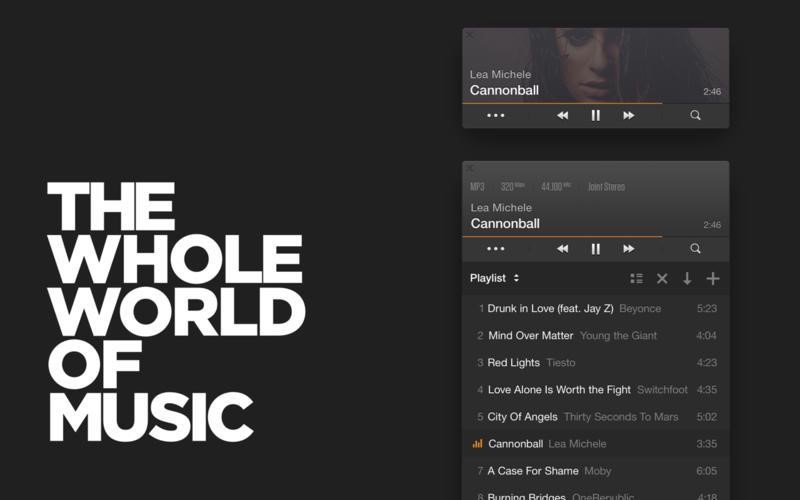Click artist name Switchfoot in playlist
Viewport: 800px width, 500px height.
(662, 389)
